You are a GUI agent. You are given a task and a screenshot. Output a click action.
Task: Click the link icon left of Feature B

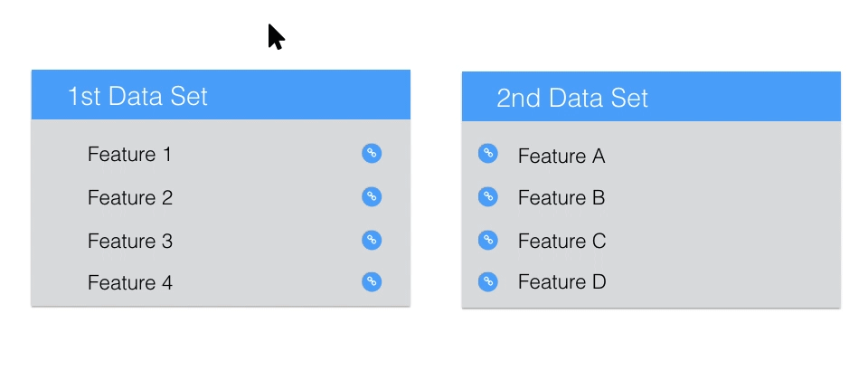coord(487,196)
